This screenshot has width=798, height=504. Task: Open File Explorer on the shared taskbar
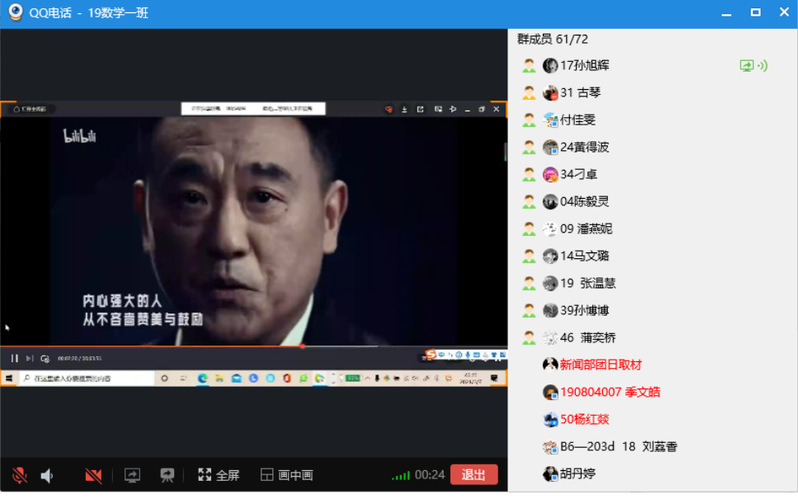click(x=219, y=378)
